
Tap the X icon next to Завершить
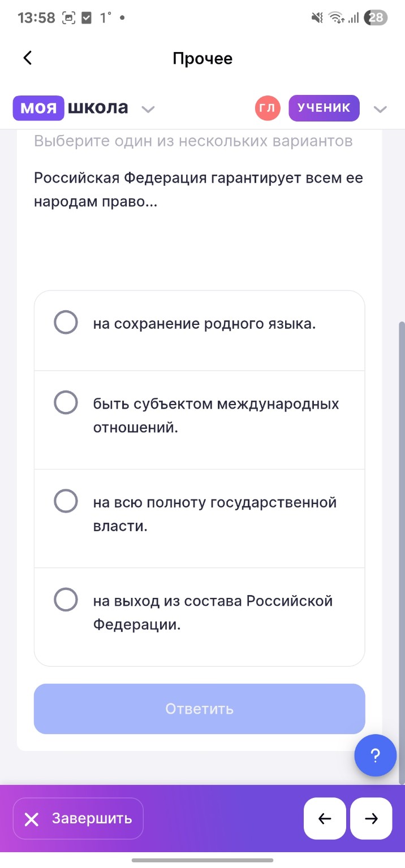tap(32, 818)
